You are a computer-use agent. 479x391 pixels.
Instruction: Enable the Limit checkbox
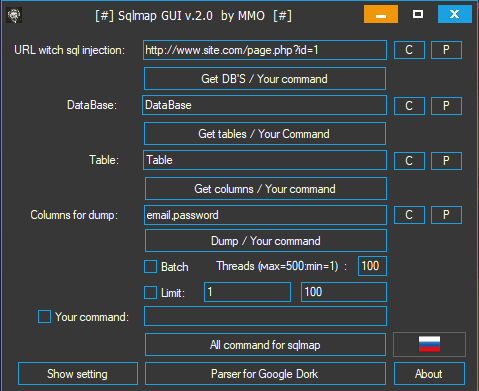150,293
